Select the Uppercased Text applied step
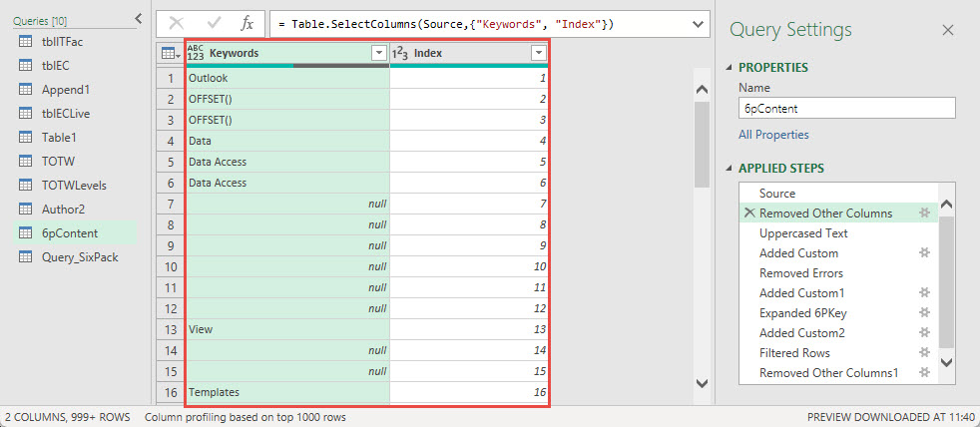The width and height of the screenshot is (980, 427). 803,233
